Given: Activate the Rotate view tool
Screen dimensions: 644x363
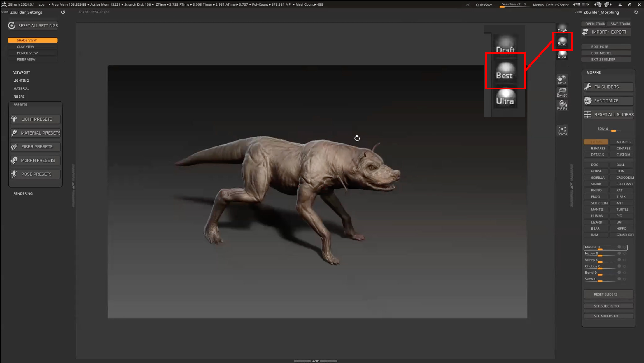Looking at the screenshot, I should pyautogui.click(x=562, y=105).
